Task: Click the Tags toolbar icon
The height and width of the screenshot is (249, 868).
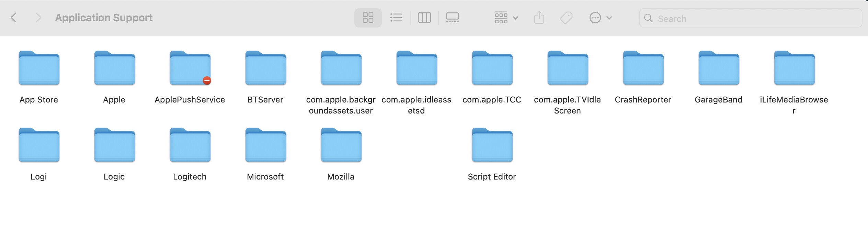Action: [566, 18]
